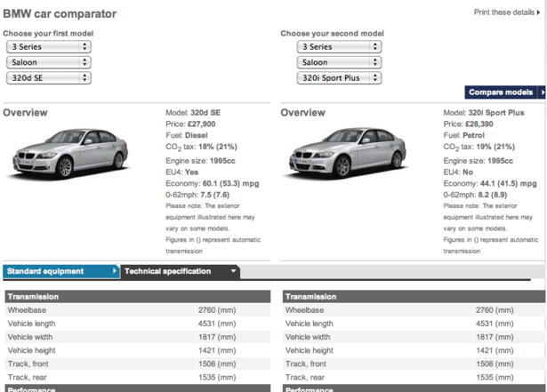547x392 pixels.
Task: Click the Economy 60.1 (53.3) mpg value
Action: 230,183
